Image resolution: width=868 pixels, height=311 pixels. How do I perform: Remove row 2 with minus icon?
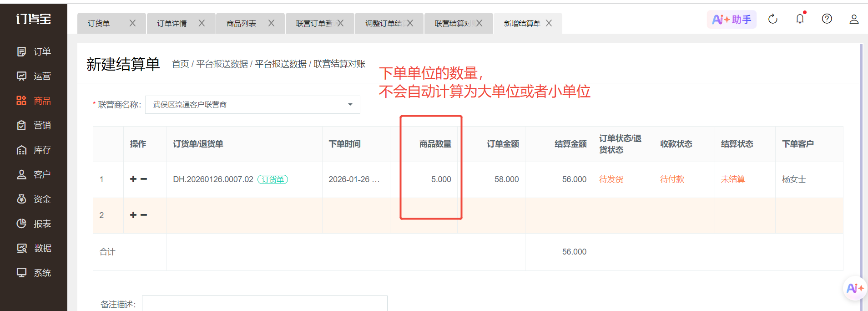coord(144,215)
